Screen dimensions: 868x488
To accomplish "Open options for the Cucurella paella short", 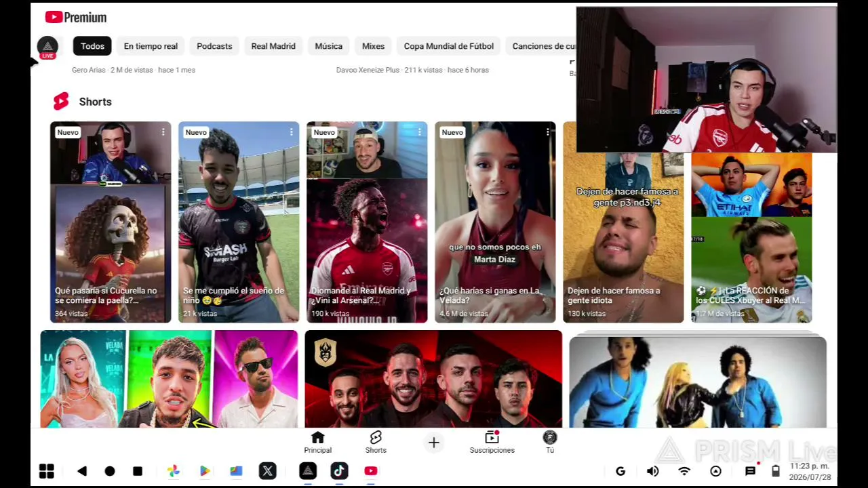I will 163,132.
